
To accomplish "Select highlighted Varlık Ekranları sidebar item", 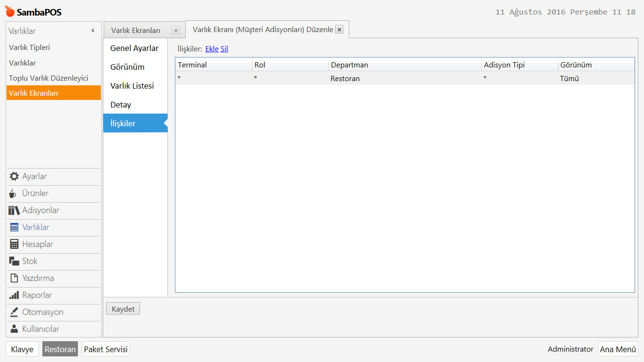I will point(54,93).
